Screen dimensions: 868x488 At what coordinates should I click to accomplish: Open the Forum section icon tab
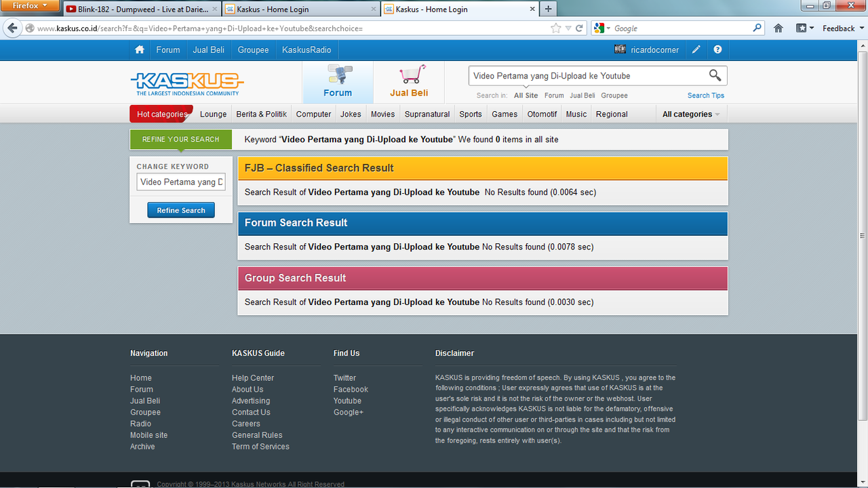coord(338,82)
